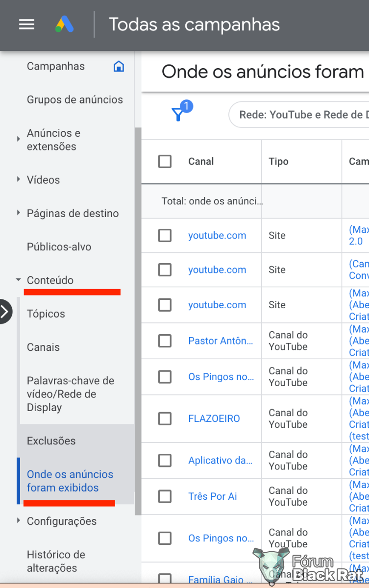Expand the Vídeos section
Viewport: 369px width, 588px height.
pyautogui.click(x=19, y=180)
